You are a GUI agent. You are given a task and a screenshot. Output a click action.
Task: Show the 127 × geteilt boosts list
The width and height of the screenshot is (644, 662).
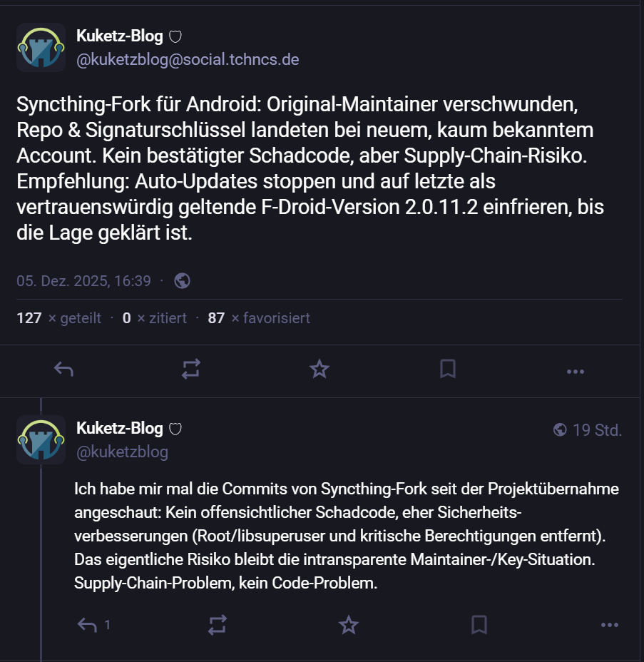click(58, 318)
